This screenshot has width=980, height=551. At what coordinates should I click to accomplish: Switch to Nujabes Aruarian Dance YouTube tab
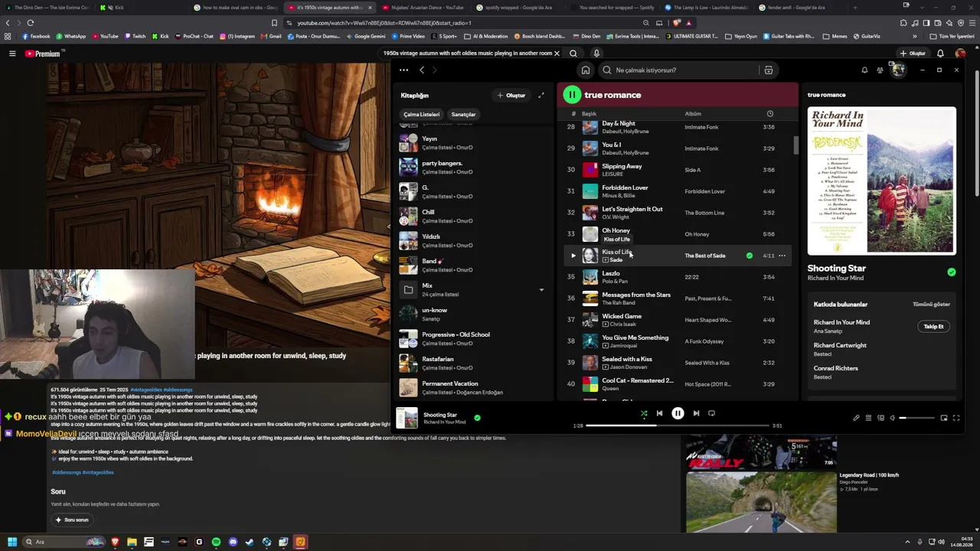[x=423, y=8]
